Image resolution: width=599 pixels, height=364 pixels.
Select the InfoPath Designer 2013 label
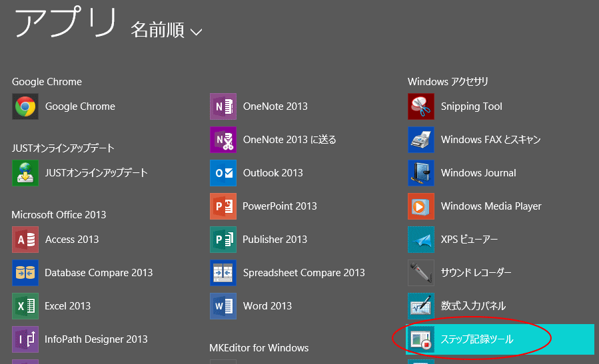click(96, 339)
